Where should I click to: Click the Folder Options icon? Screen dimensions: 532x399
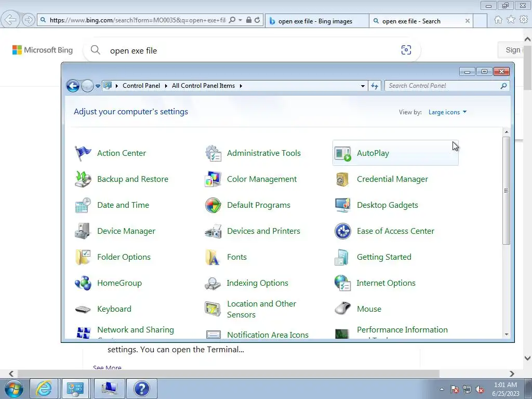tap(83, 257)
